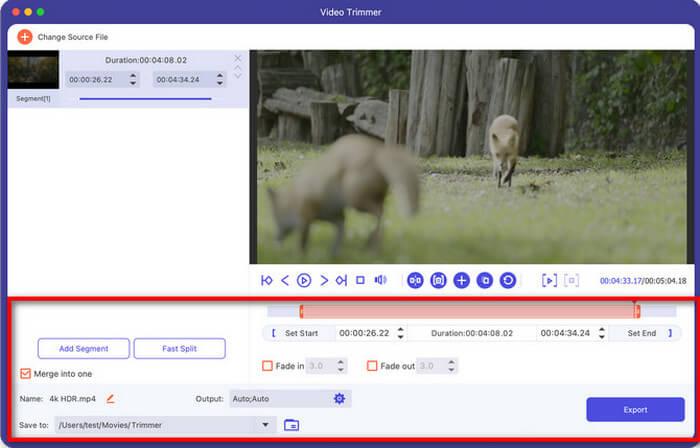The height and width of the screenshot is (448, 700).
Task: Uncheck the Merge into one checkbox
Action: (x=26, y=374)
